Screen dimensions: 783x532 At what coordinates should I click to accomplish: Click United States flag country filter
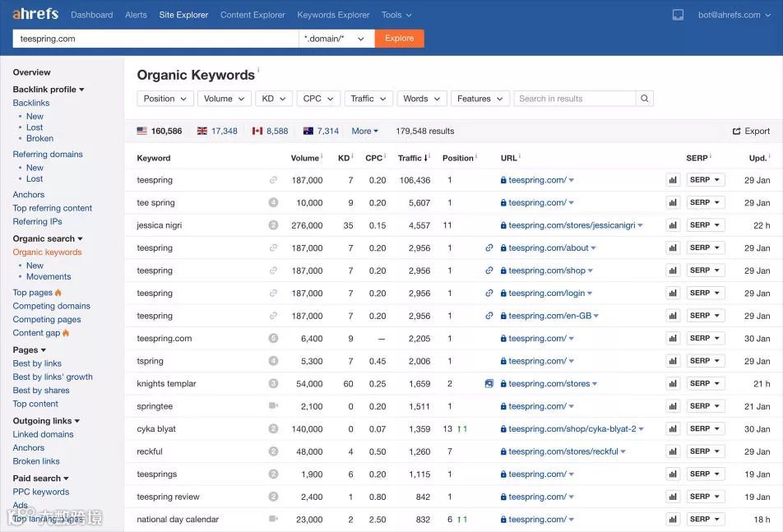tap(141, 131)
